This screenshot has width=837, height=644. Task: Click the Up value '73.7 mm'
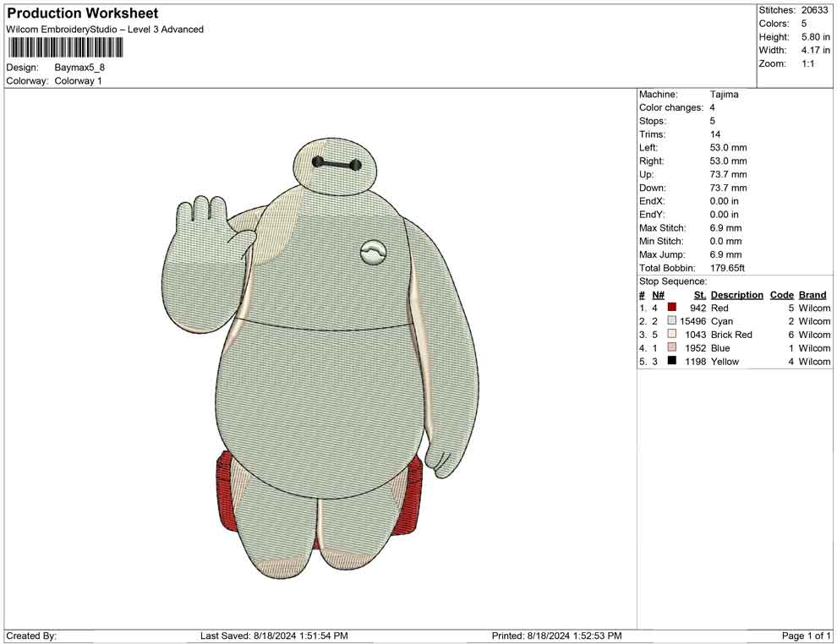pyautogui.click(x=728, y=174)
